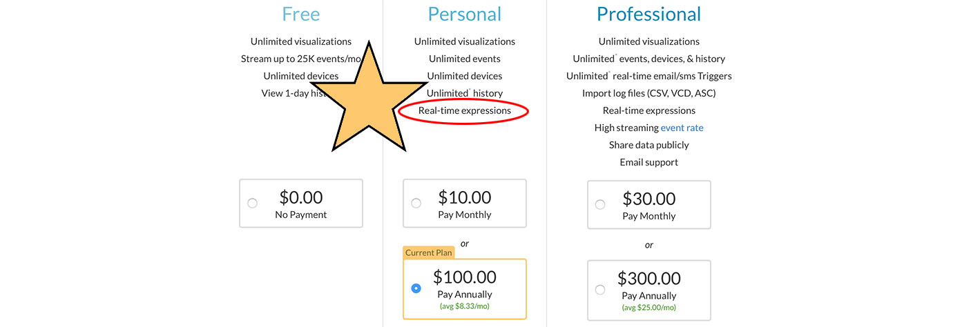The width and height of the screenshot is (980, 327).
Task: Click the $100.00 annual price box
Action: point(465,289)
